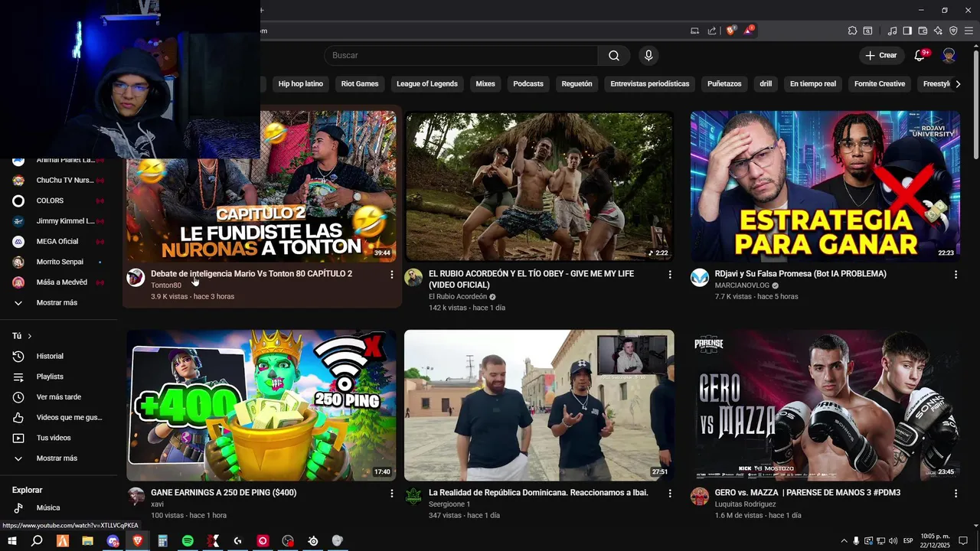
Task: Select the Podcasts chip
Action: (528, 83)
